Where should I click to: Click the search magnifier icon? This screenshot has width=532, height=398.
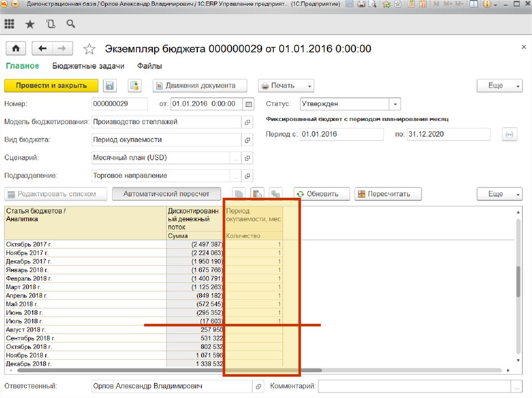[x=71, y=24]
